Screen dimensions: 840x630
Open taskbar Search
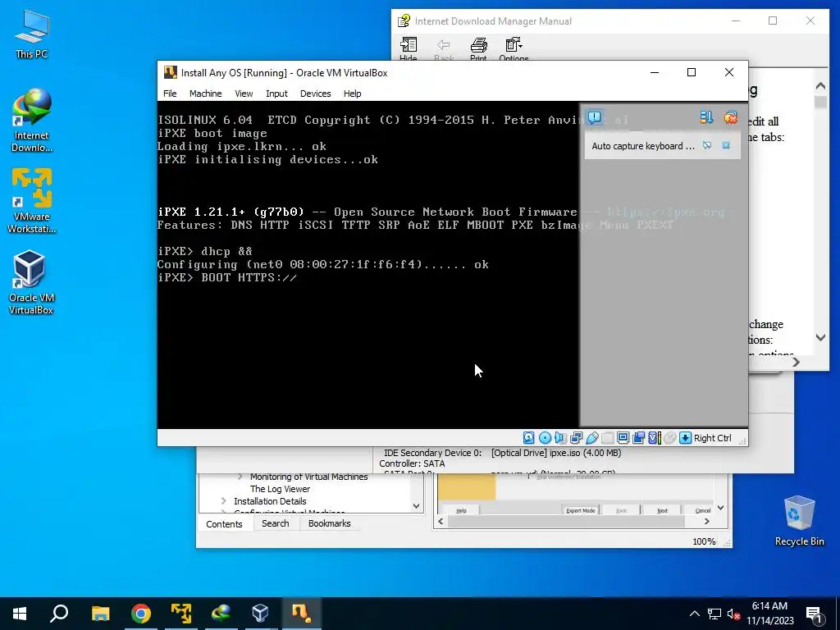[x=59, y=614]
